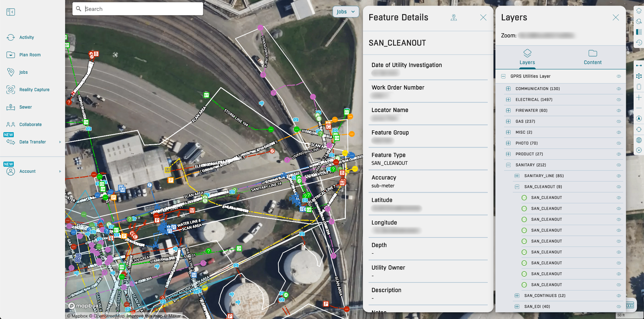Hide the first SAN_CLEANOUT feature
The image size is (644, 319).
(x=619, y=198)
